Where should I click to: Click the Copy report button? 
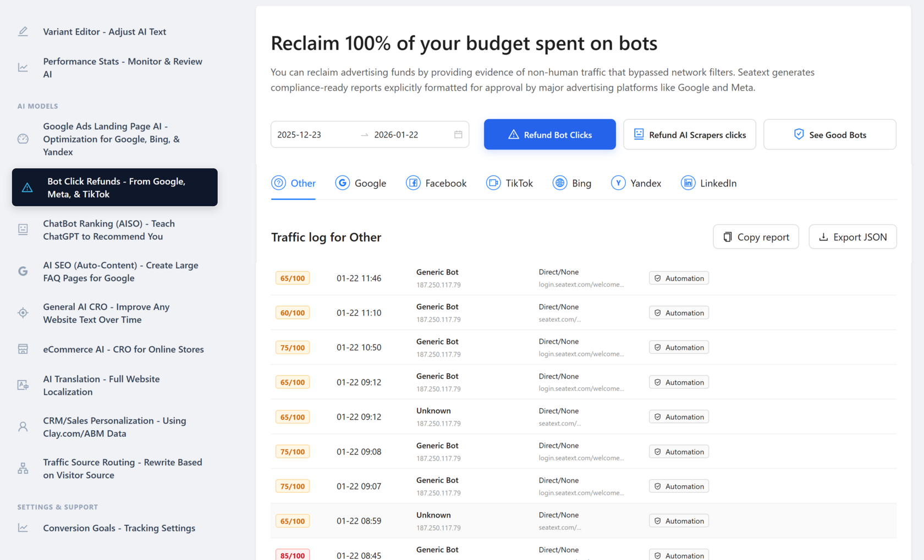756,237
